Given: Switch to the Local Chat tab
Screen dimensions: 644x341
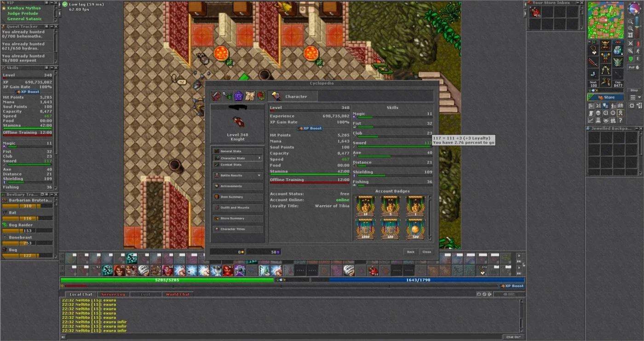Looking at the screenshot, I should [81, 294].
